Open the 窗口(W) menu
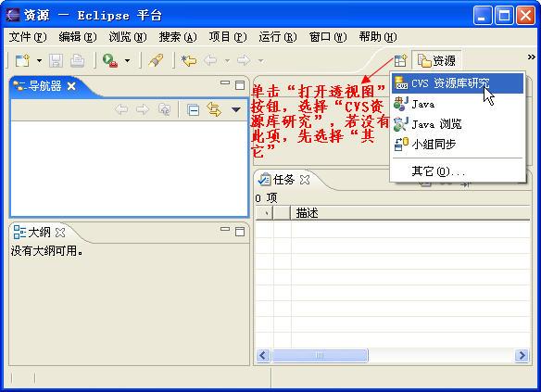This screenshot has width=541, height=392. pos(328,36)
